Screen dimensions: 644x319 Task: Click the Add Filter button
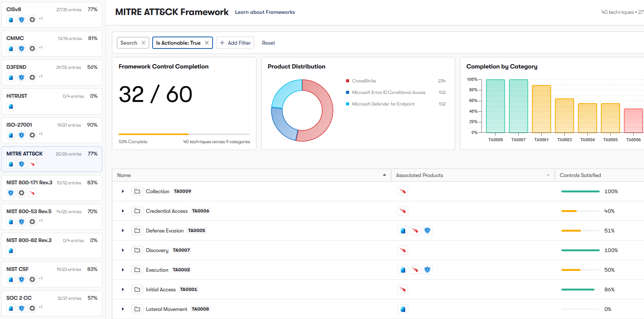coord(235,43)
